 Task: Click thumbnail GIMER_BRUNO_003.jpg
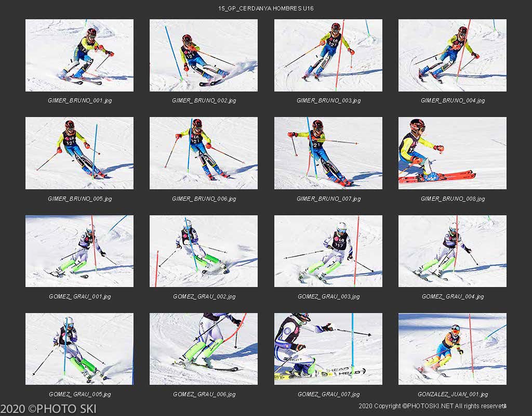[x=328, y=55]
